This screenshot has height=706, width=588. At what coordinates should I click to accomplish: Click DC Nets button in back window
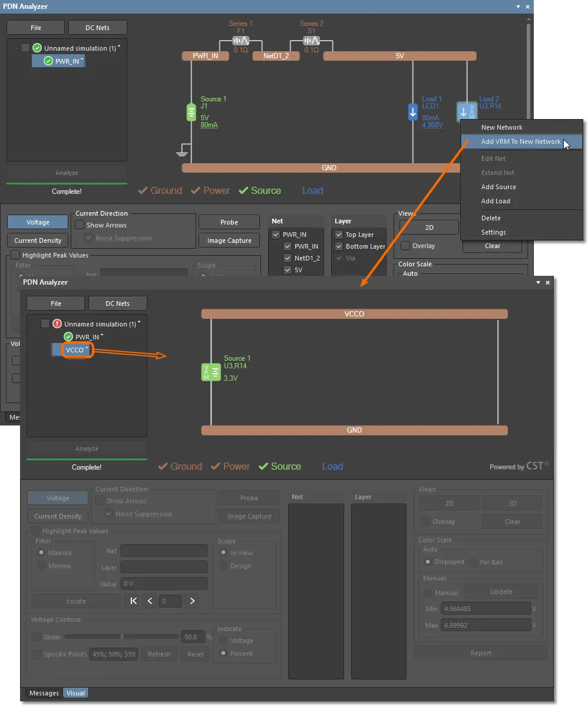click(98, 28)
